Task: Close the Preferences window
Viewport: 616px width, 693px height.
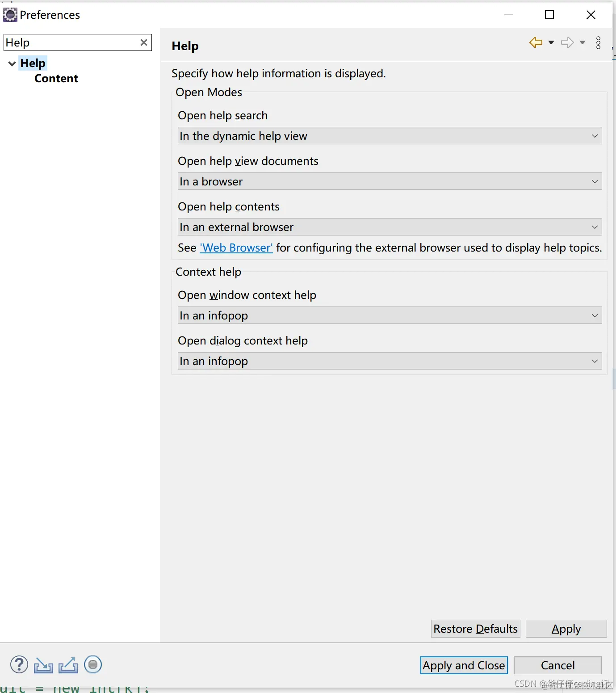Action: click(591, 15)
